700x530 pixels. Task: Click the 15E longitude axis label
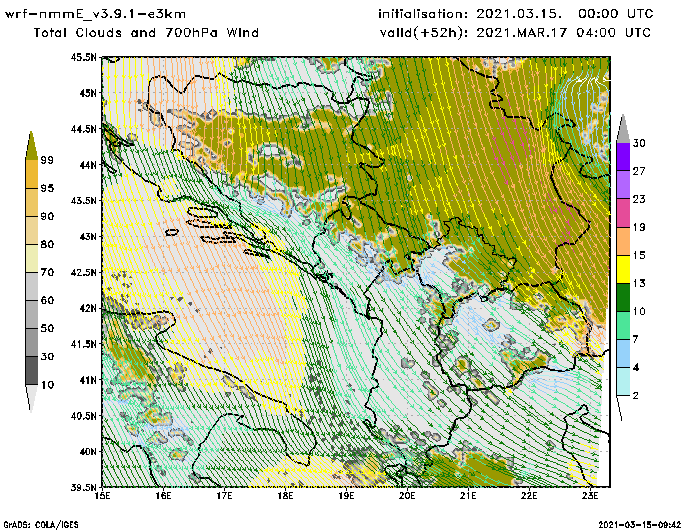click(103, 496)
